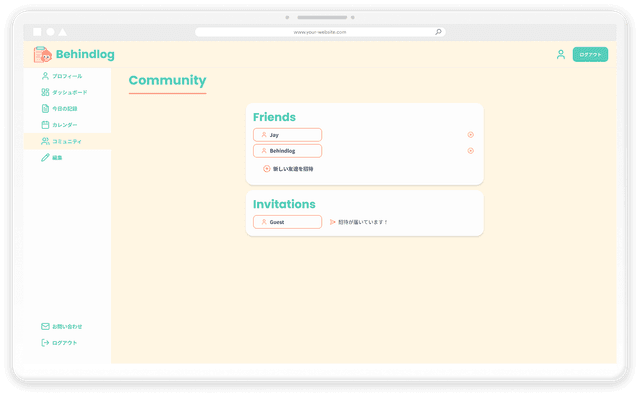Click 新しい友達を招待 to invite a friend
Viewport: 640px width, 396px height.
(288, 169)
